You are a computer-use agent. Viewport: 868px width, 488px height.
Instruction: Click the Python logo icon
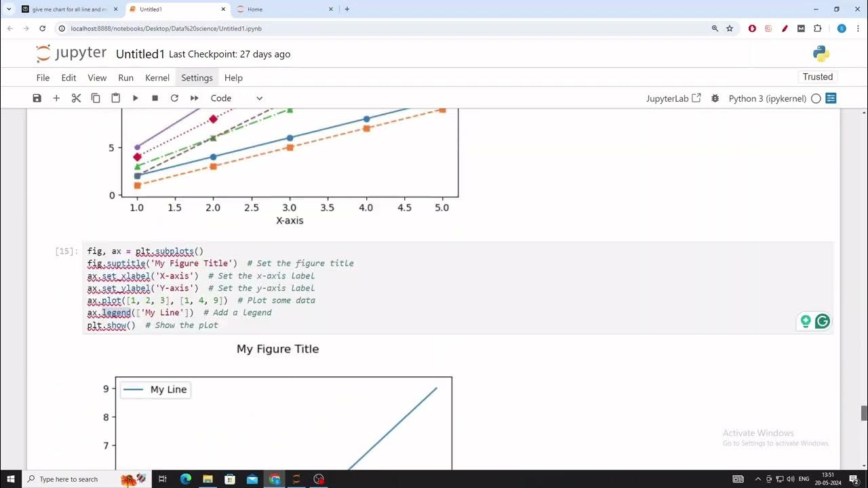pos(821,54)
